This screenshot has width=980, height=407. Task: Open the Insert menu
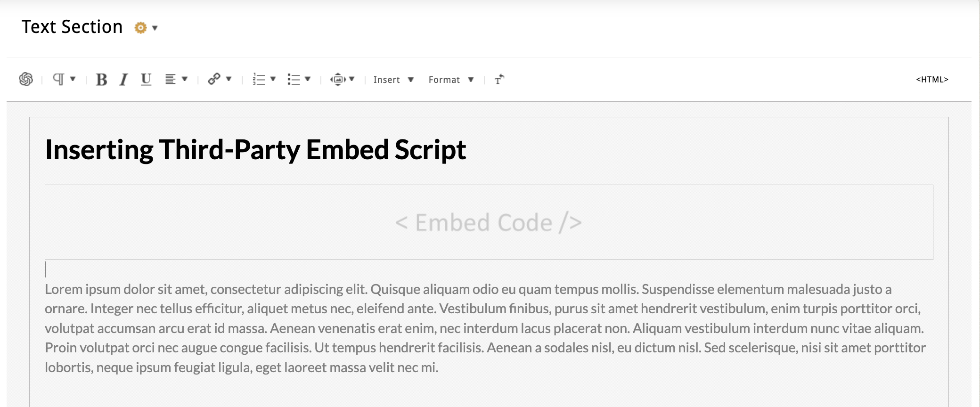click(x=393, y=80)
